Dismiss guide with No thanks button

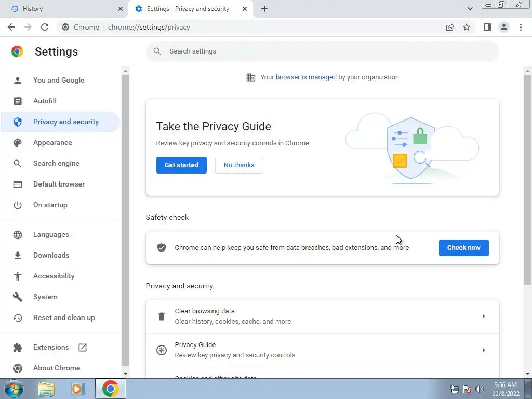(239, 165)
